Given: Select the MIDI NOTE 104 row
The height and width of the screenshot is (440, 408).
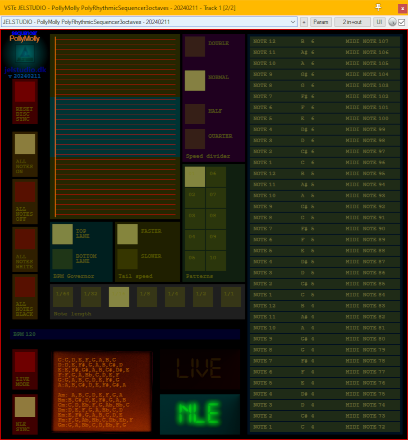Looking at the screenshot, I should click(x=325, y=74).
